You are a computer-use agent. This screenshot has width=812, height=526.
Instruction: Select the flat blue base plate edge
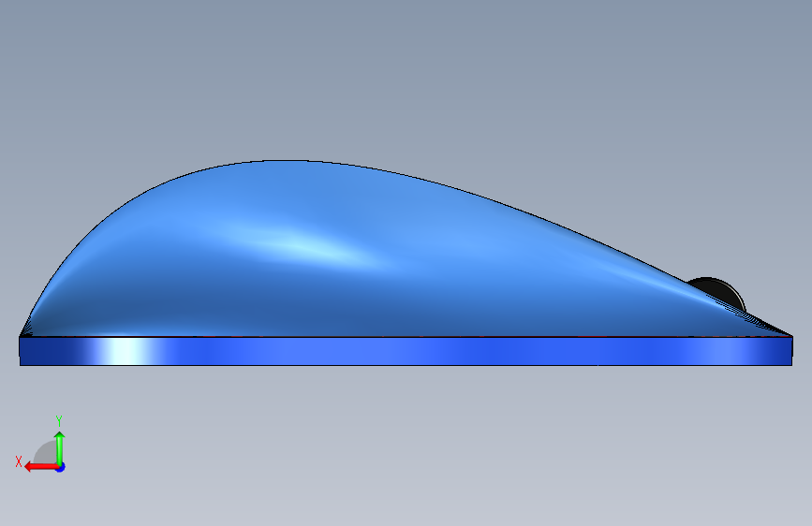tap(406, 351)
